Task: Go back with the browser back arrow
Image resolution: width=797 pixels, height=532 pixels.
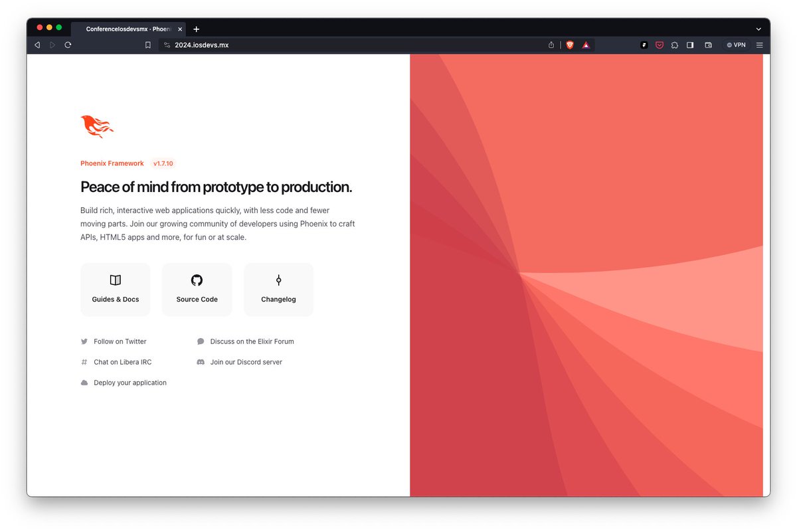Action: (37, 45)
